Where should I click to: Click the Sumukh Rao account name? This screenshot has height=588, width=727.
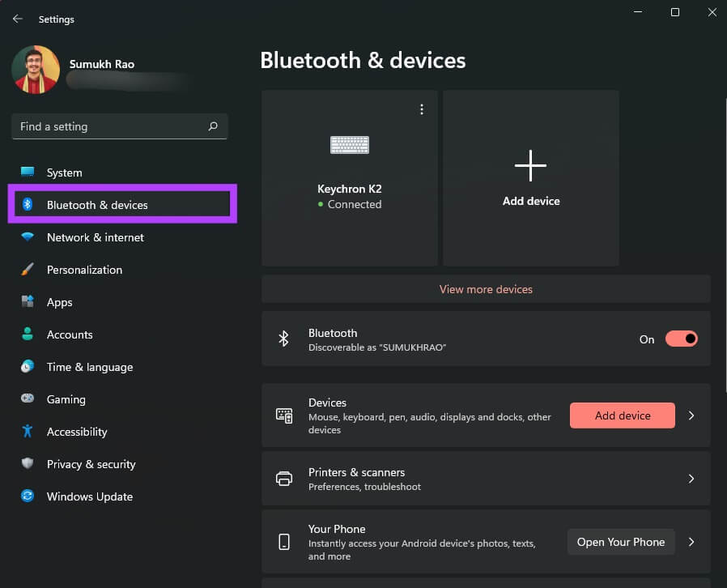click(101, 64)
